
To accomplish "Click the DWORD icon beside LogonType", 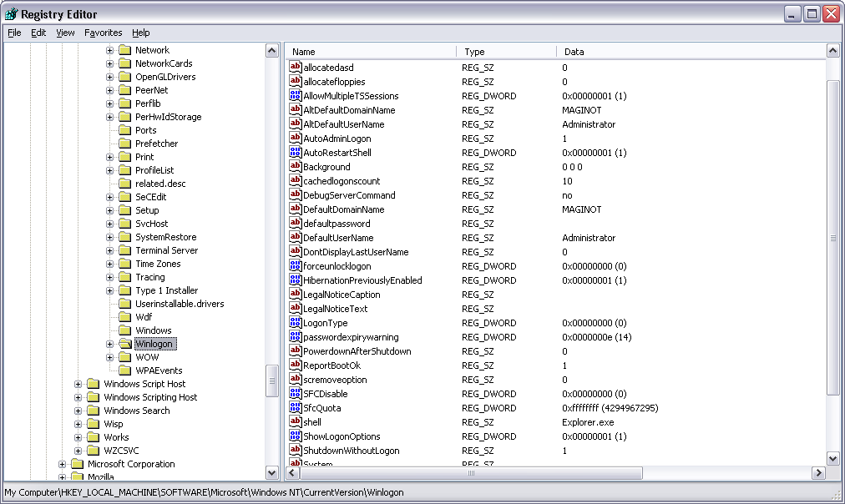I will (x=296, y=322).
